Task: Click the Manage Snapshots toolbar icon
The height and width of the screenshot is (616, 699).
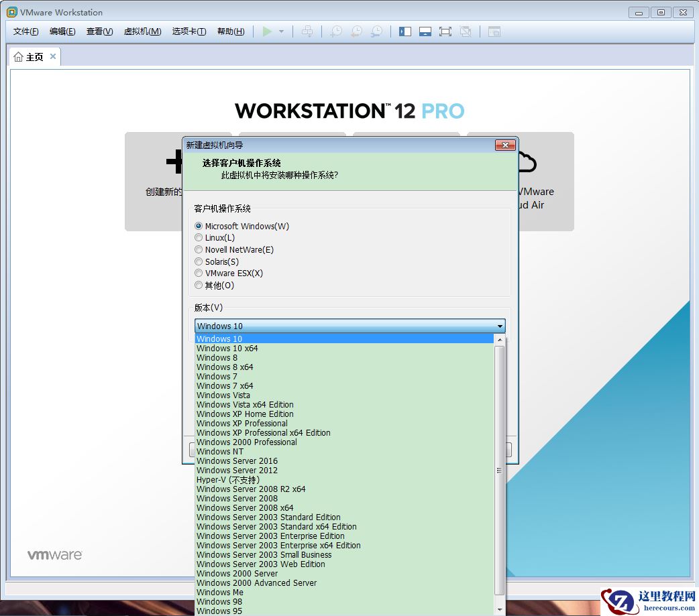Action: [376, 31]
